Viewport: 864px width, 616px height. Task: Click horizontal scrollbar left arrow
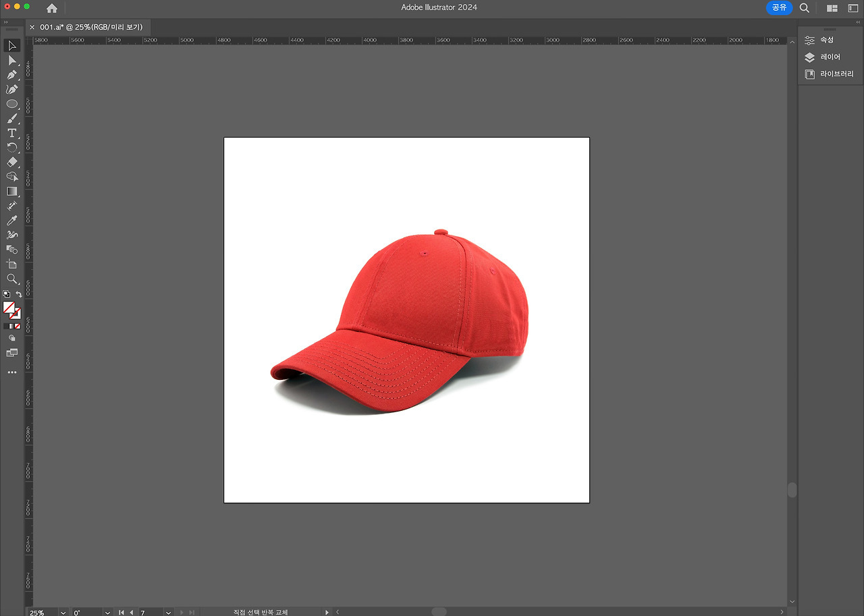[x=337, y=612]
